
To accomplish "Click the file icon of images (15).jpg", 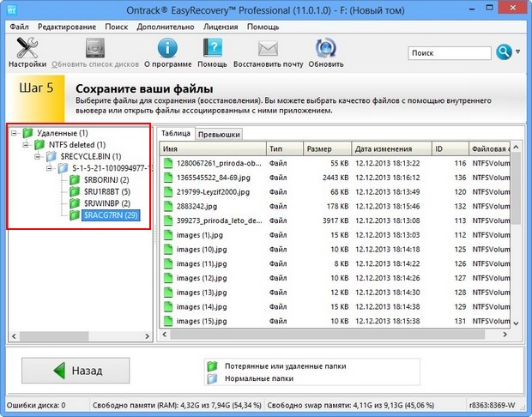I will (x=168, y=321).
